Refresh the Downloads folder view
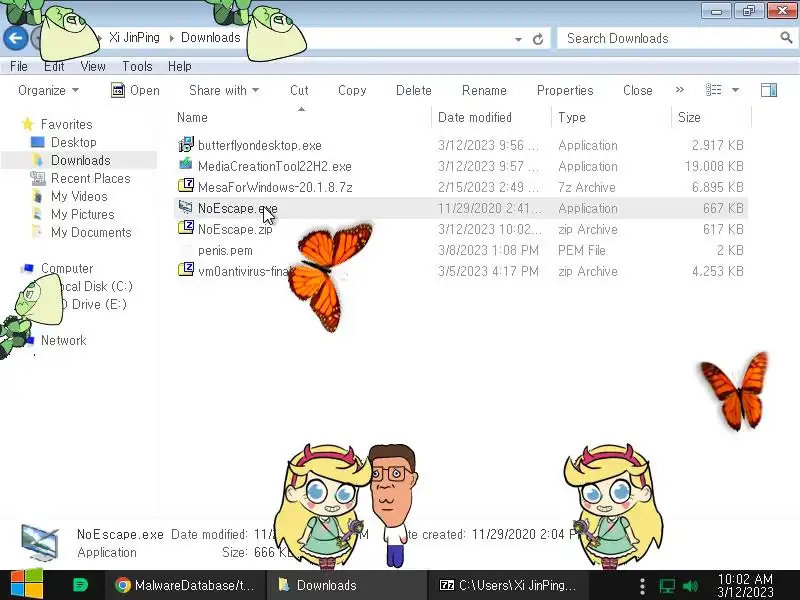The image size is (800, 600). [538, 39]
